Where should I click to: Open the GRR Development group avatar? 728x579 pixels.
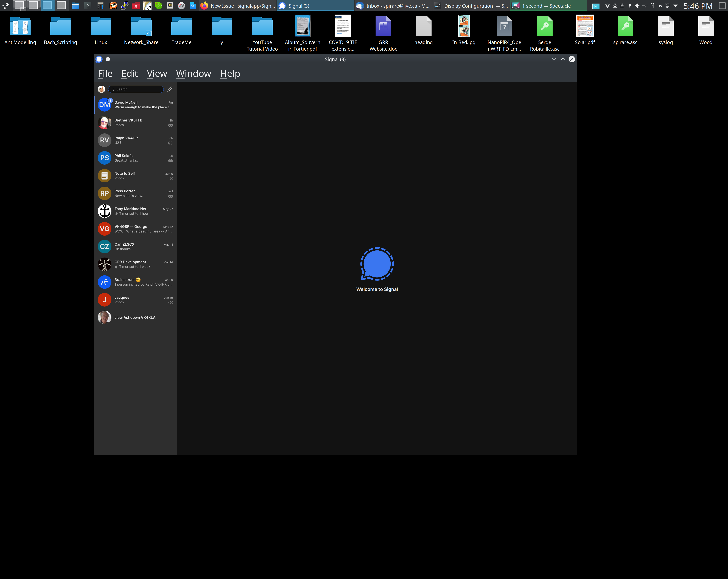click(x=104, y=264)
